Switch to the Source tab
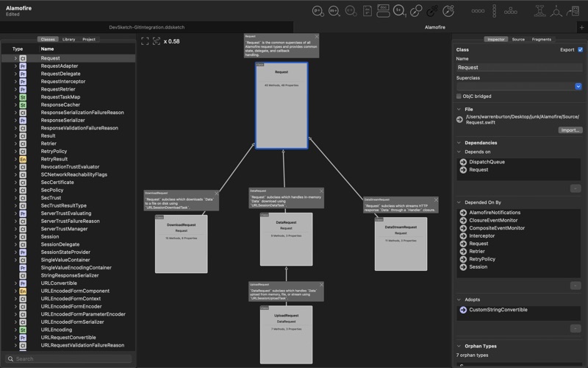Image resolution: width=588 pixels, height=368 pixels. [x=518, y=40]
